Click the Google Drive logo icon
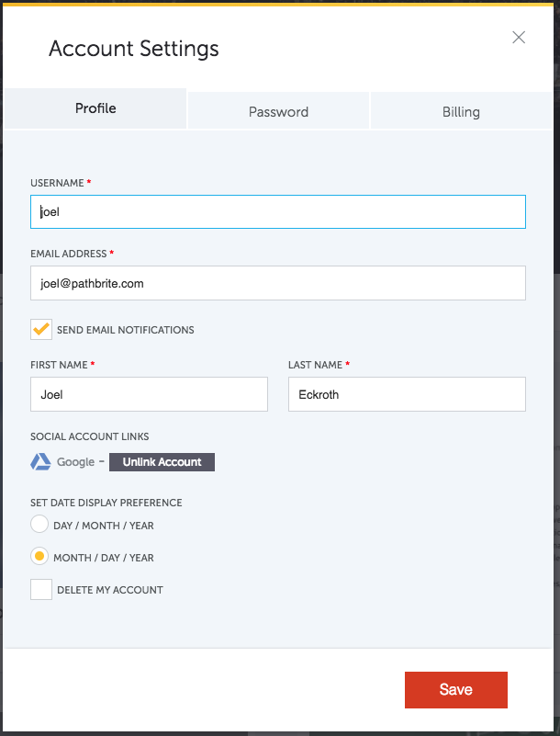 click(x=40, y=462)
